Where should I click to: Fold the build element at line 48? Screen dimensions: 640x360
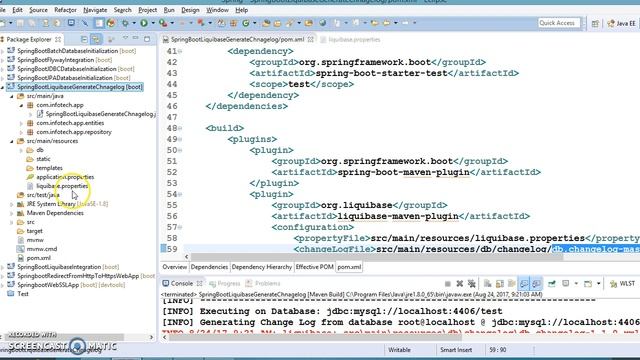click(180, 129)
